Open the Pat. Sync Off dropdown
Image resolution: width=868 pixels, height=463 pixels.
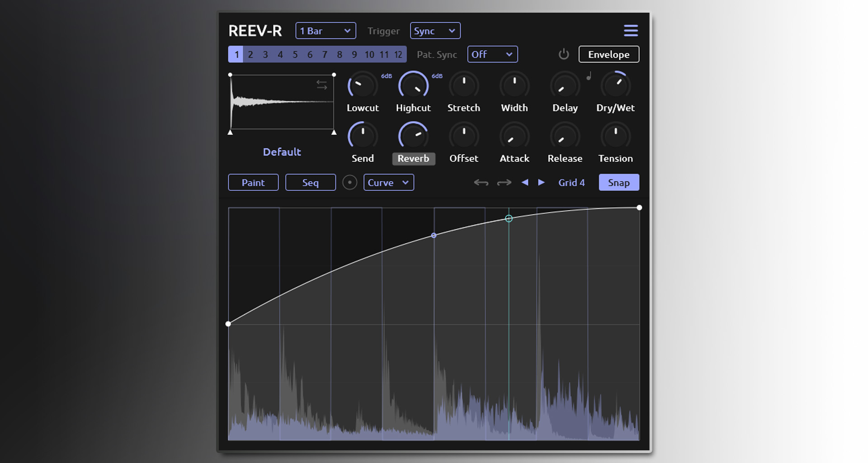[x=492, y=54]
